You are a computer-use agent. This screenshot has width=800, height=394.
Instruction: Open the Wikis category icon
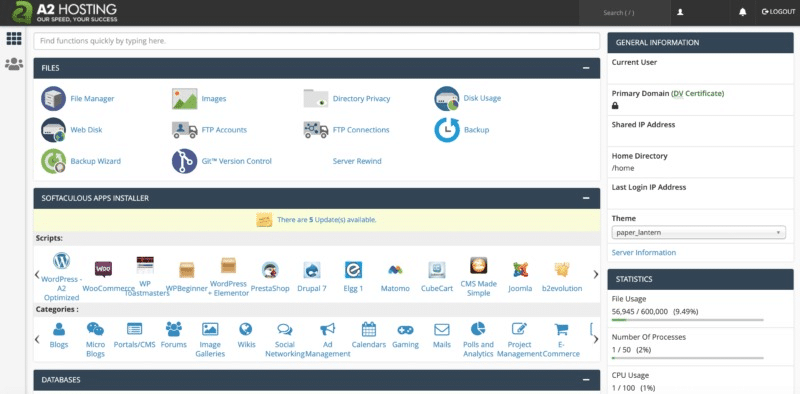[x=246, y=329]
